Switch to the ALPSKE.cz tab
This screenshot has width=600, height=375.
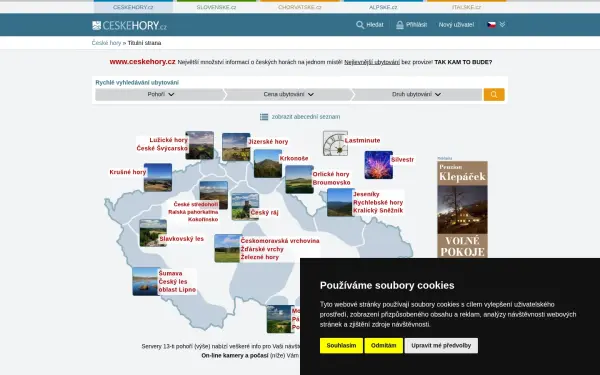pyautogui.click(x=383, y=7)
